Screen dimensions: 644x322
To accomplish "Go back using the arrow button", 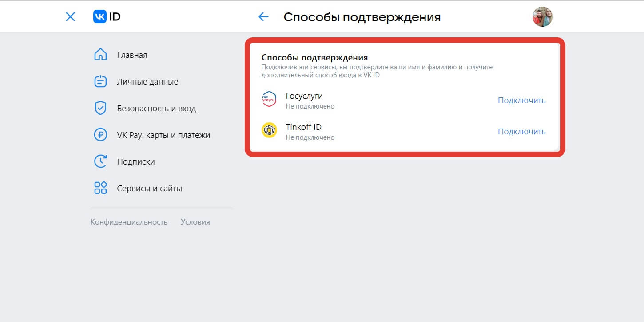I will (x=263, y=16).
